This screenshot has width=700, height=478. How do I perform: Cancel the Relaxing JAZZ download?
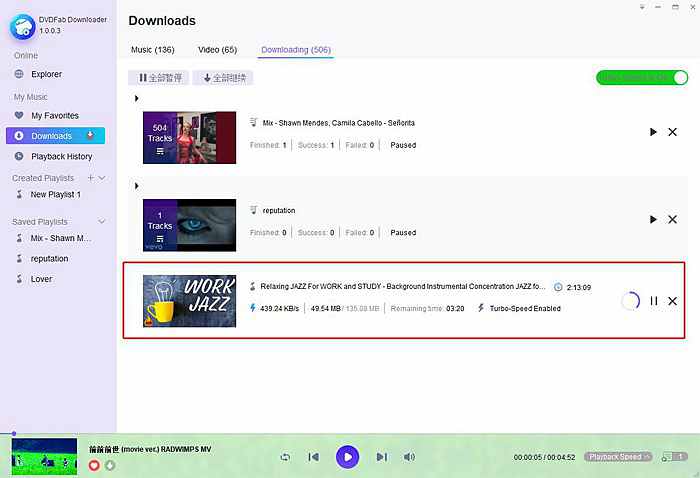coord(672,301)
